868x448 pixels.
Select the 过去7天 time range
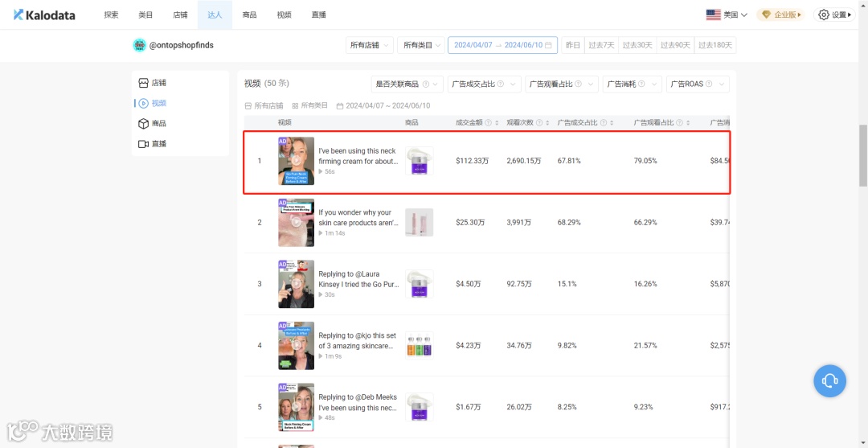(x=601, y=45)
